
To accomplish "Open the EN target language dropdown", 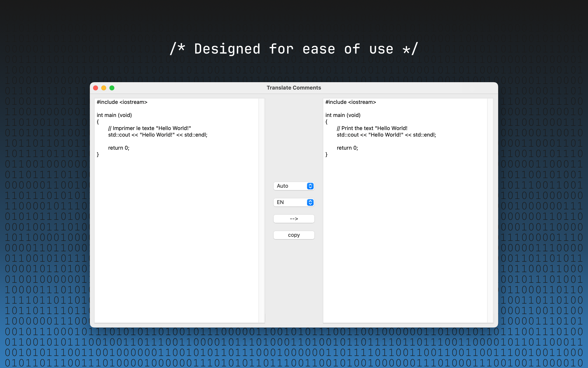I will 294,202.
